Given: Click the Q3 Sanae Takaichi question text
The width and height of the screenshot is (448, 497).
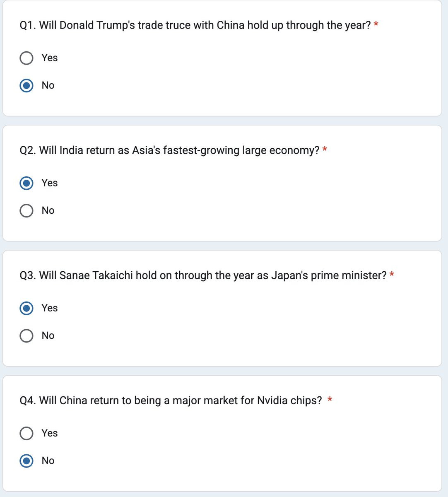Looking at the screenshot, I should click(x=203, y=275).
